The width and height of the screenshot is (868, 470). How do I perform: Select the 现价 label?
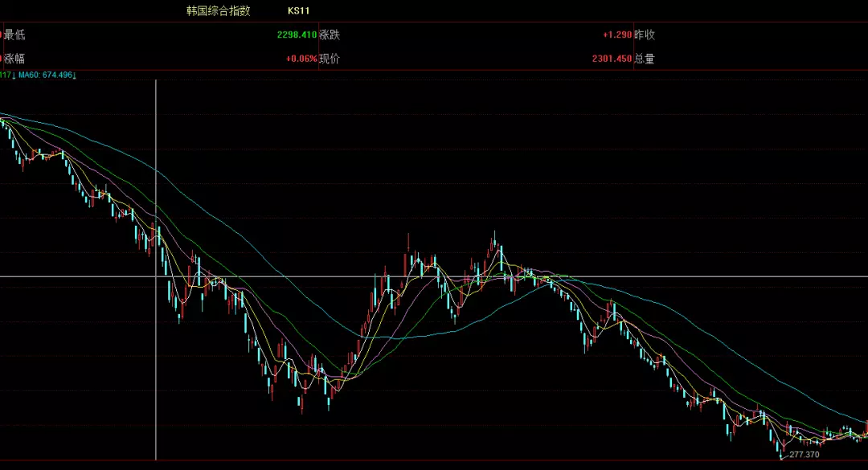point(330,59)
